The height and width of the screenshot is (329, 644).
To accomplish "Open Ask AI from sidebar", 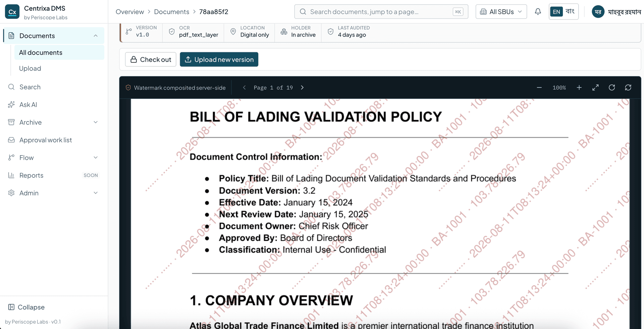I will [54, 105].
